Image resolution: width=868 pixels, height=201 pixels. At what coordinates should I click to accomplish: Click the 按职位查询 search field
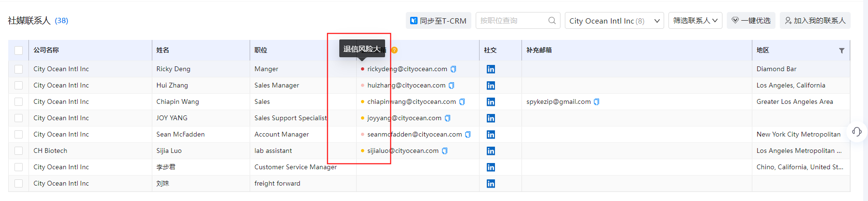(x=512, y=21)
